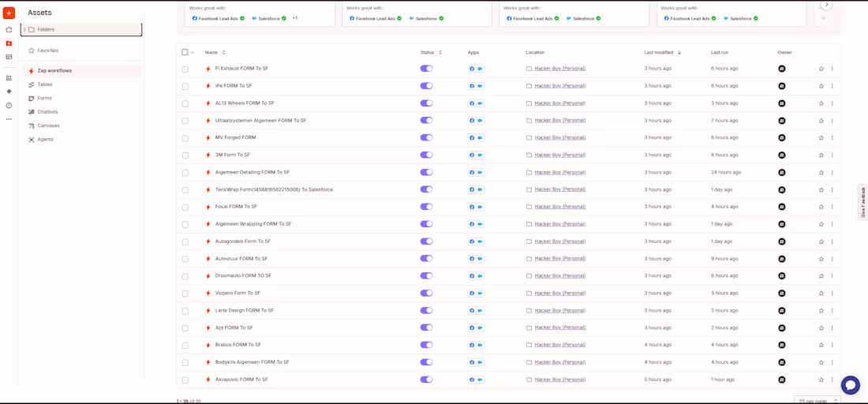Click the orange plus Create button
Viewport: 868px width, 404px height.
tap(9, 13)
